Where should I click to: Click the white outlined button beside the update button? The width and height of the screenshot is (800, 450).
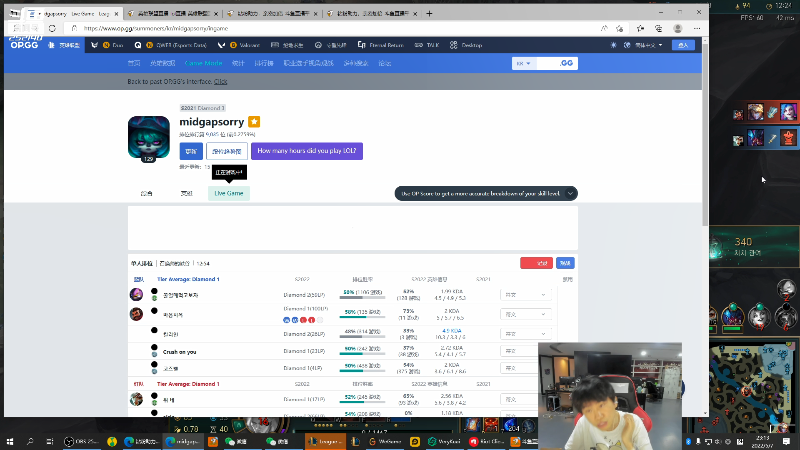click(x=227, y=151)
